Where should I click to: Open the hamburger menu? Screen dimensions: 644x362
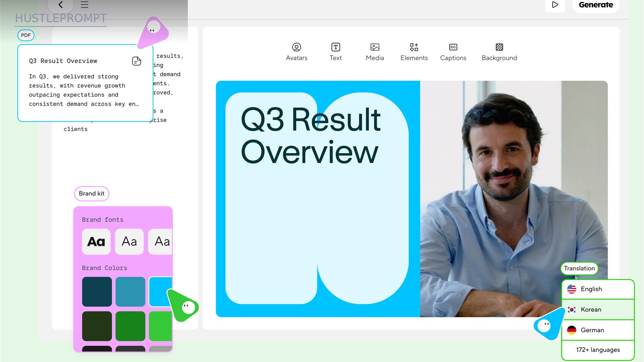click(85, 5)
